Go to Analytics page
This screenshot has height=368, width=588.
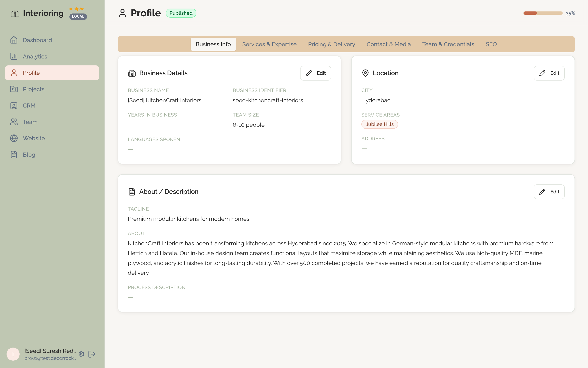coord(52,56)
